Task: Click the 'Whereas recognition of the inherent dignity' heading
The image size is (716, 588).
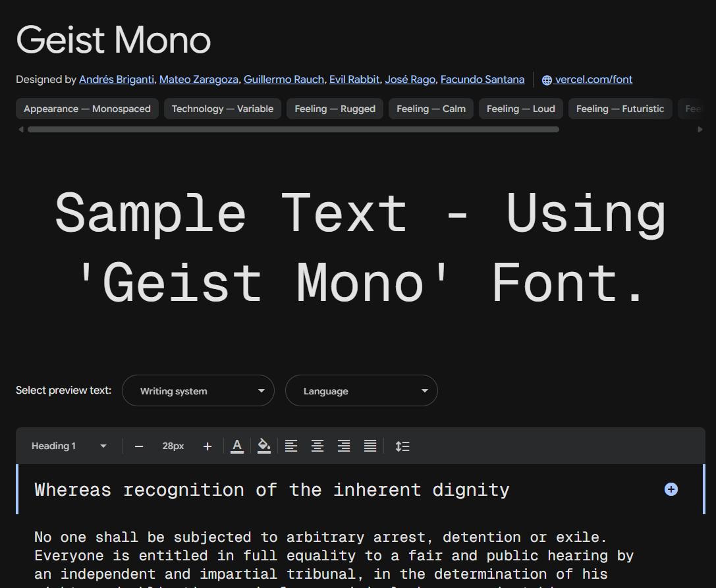Action: point(271,490)
